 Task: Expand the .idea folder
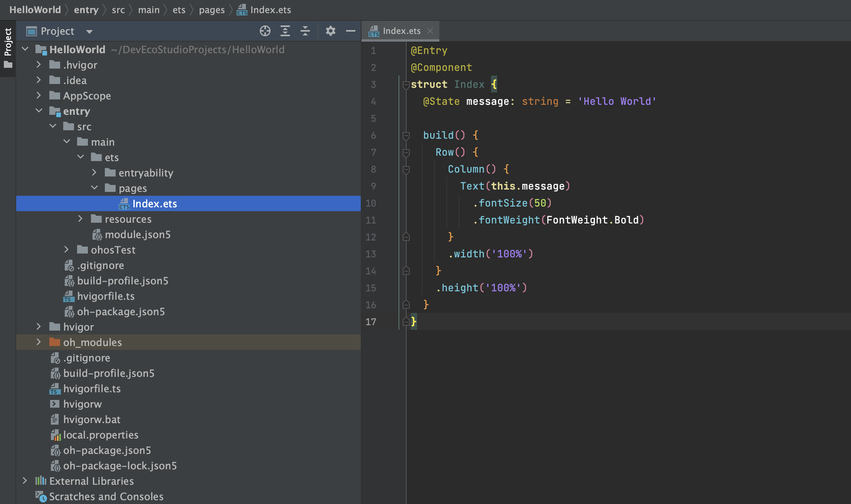pyautogui.click(x=39, y=80)
